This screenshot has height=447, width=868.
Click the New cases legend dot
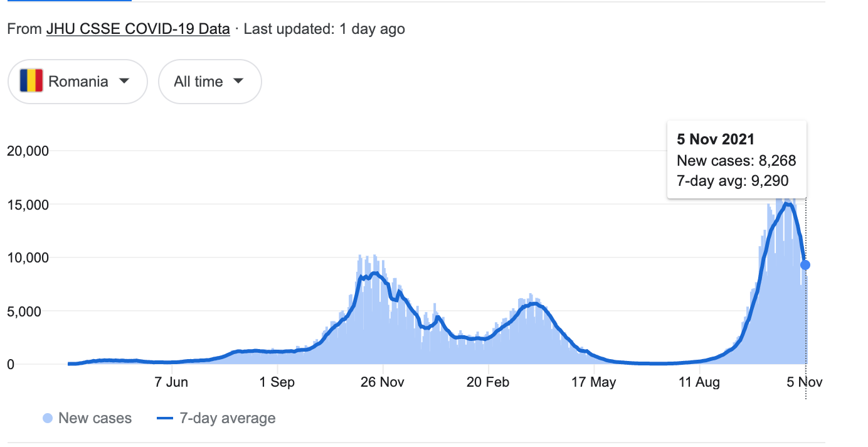(48, 418)
